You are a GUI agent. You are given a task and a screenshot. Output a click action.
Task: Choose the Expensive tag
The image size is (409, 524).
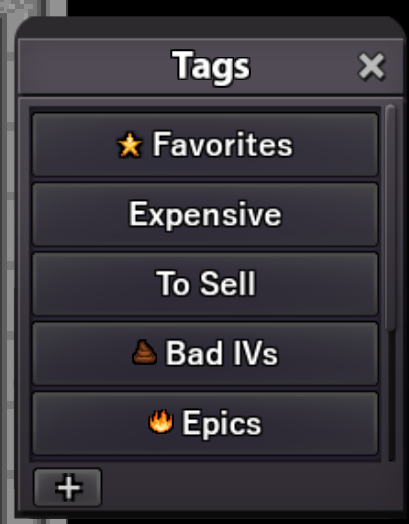pyautogui.click(x=205, y=214)
